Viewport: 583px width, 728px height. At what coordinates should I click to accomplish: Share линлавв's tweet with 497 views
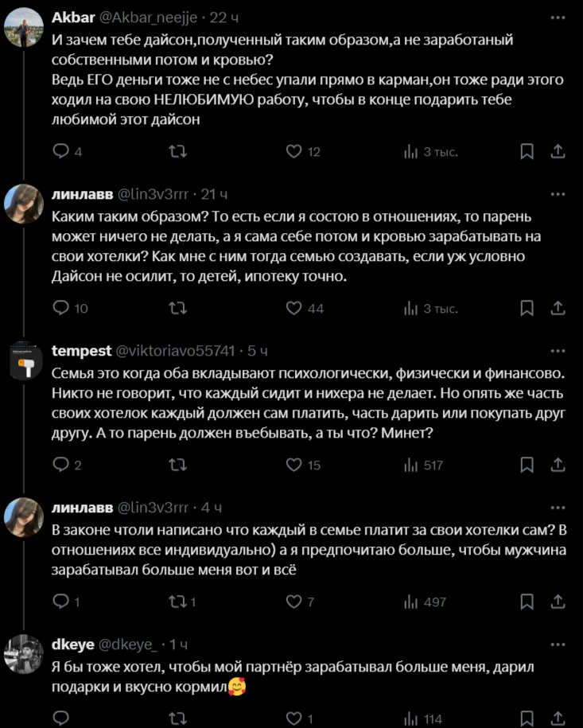coord(558,601)
